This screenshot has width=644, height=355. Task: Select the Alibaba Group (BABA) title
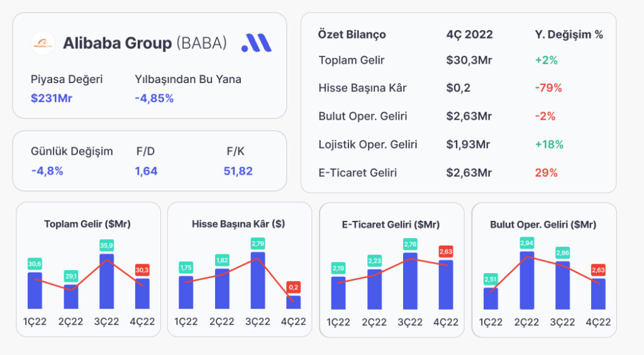[x=145, y=43]
